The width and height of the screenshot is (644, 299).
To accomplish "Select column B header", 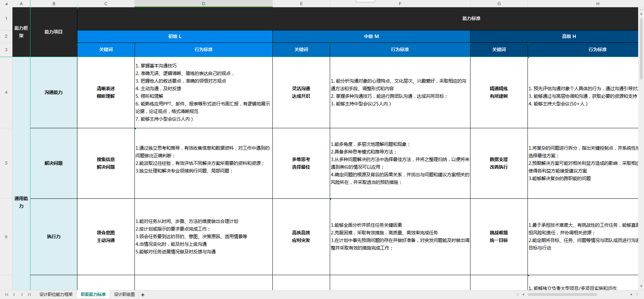I will tap(54, 3).
